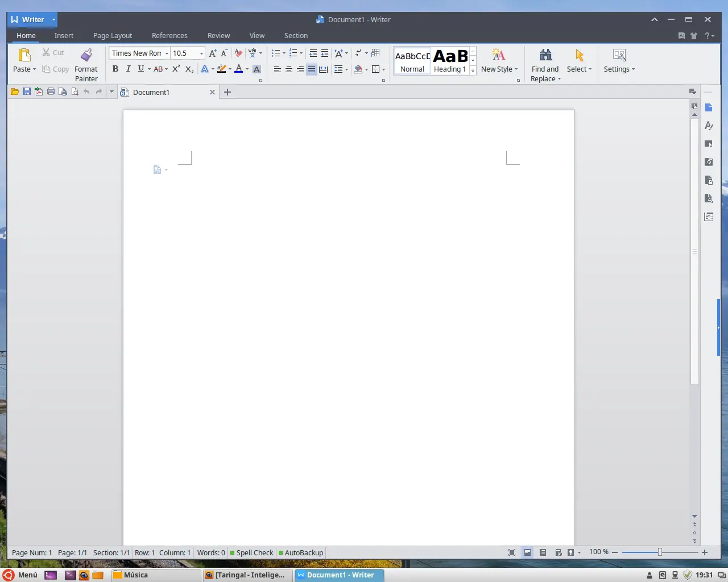Image resolution: width=728 pixels, height=582 pixels.
Task: Align text left
Action: tap(278, 69)
